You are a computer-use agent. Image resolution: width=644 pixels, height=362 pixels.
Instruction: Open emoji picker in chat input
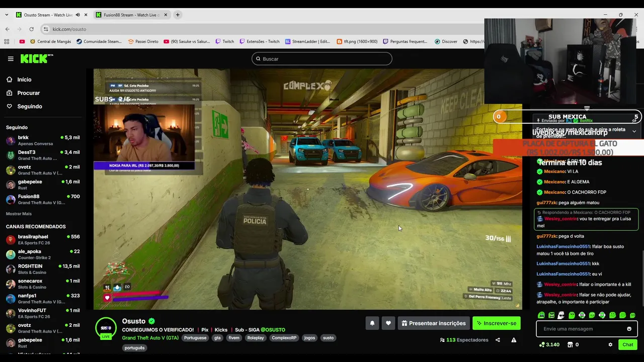[x=629, y=329]
